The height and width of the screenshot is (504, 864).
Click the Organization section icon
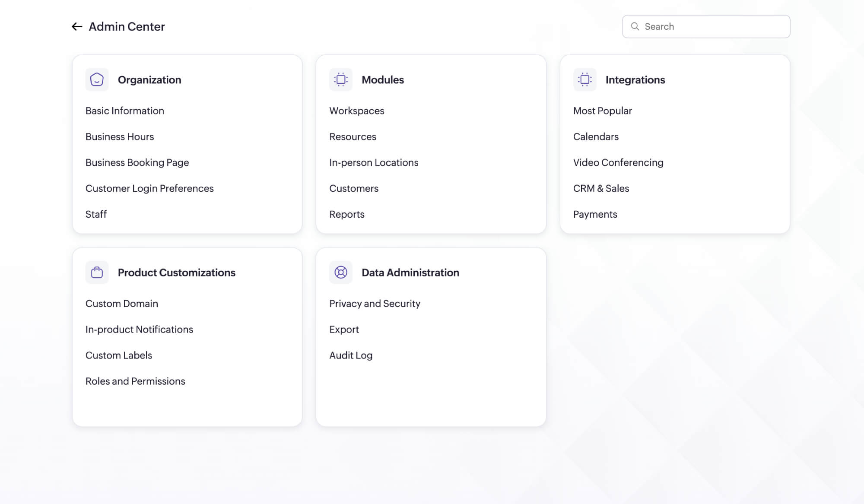[97, 79]
